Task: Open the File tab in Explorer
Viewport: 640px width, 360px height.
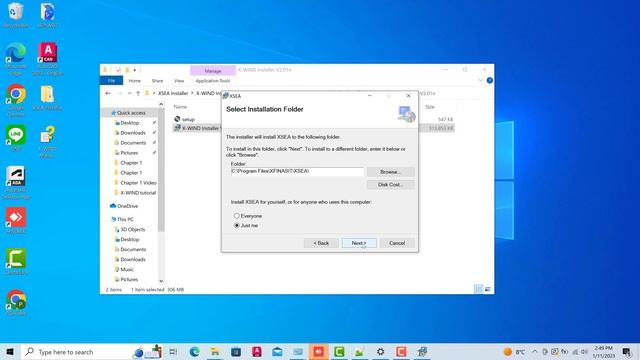Action: (111, 81)
